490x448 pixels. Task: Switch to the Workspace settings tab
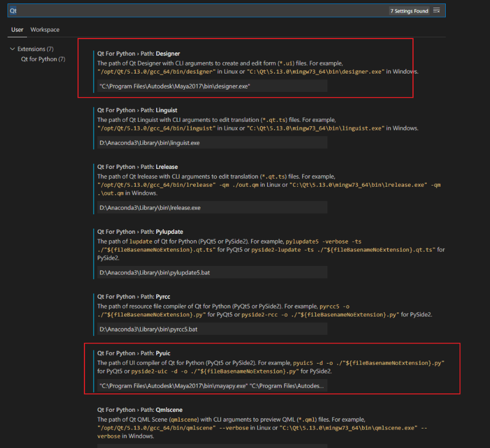(45, 30)
